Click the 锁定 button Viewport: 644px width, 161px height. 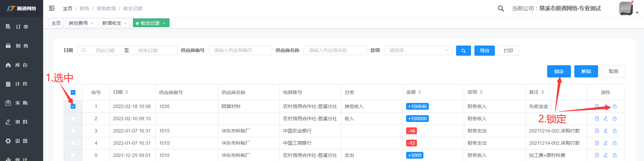pyautogui.click(x=559, y=71)
